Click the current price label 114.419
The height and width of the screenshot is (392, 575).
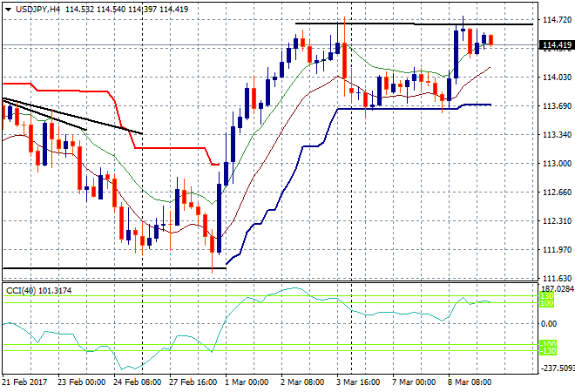point(557,45)
